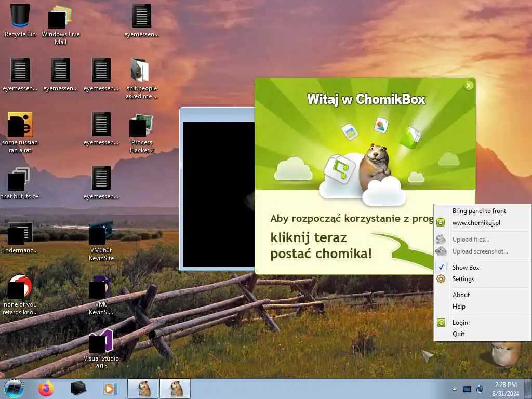Screen dimensions: 532x399
Task: Click the Show Desktop strip at taskbar end
Action: (x=528, y=389)
